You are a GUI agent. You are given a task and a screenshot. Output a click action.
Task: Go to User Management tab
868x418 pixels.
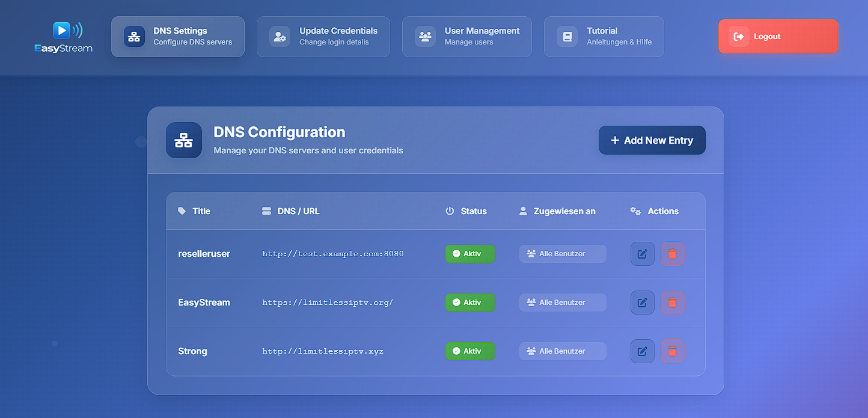click(x=467, y=37)
